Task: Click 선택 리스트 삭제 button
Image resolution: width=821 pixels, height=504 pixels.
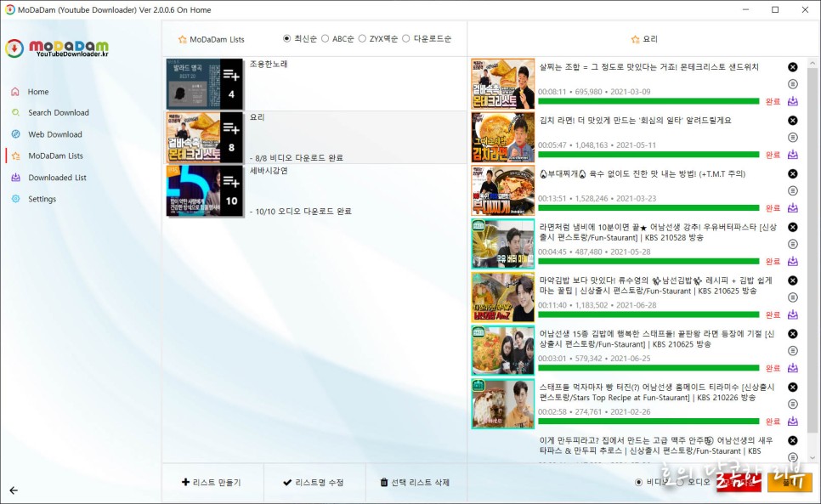Action: [x=415, y=483]
